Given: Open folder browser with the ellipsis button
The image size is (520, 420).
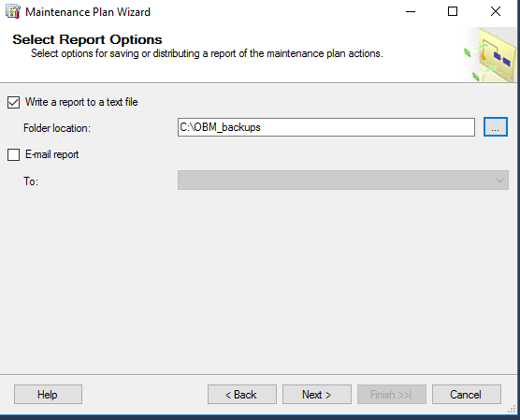Looking at the screenshot, I should point(495,126).
